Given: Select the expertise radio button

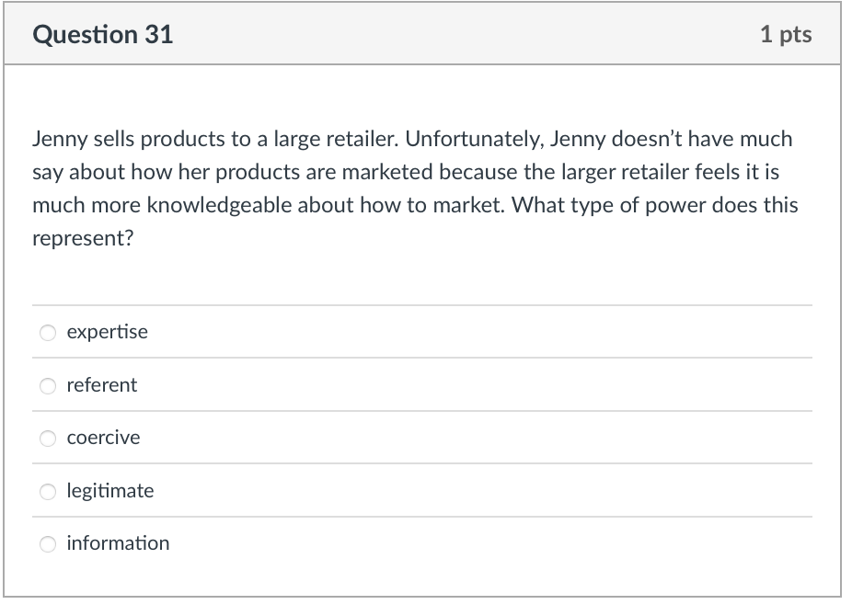Looking at the screenshot, I should pyautogui.click(x=48, y=333).
